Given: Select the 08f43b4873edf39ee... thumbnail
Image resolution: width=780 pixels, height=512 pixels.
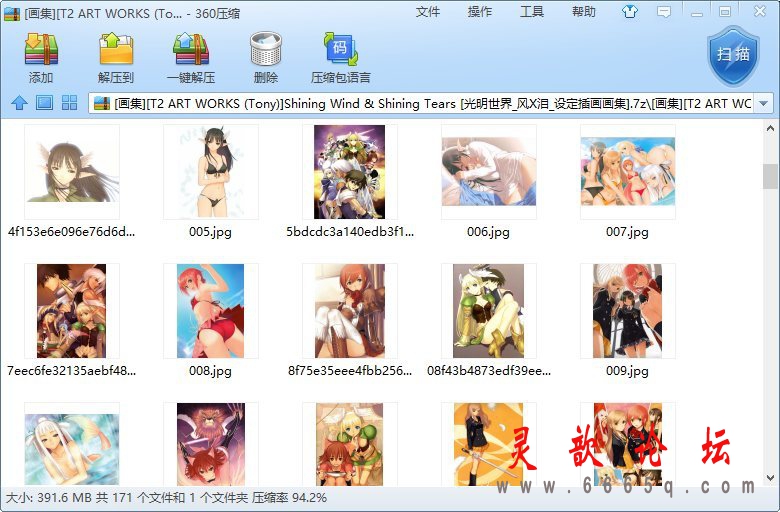Looking at the screenshot, I should [489, 311].
